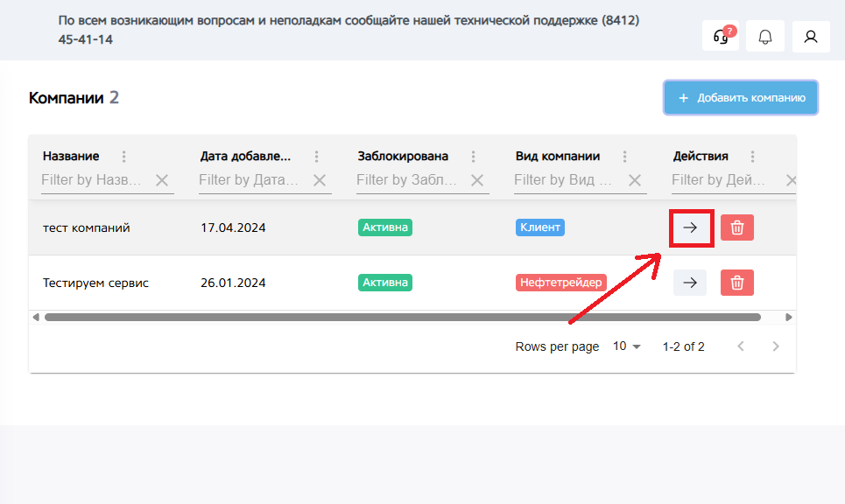Click the date 17.04.2024

click(x=233, y=227)
